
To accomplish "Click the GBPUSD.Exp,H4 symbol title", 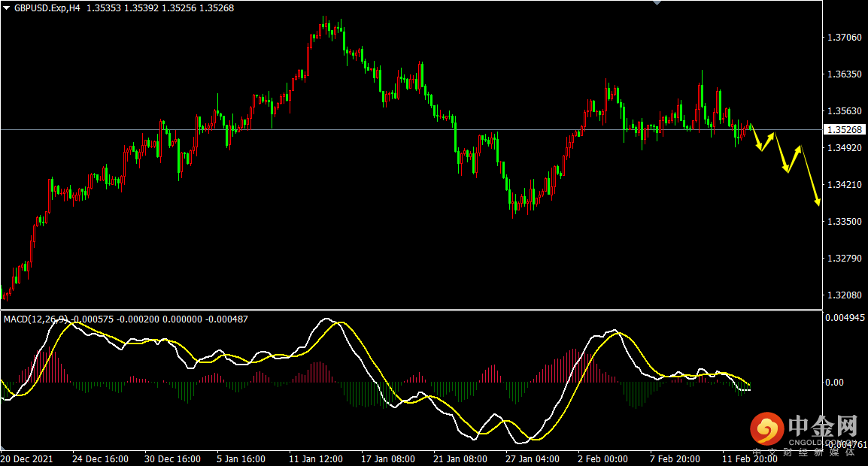I will point(47,8).
